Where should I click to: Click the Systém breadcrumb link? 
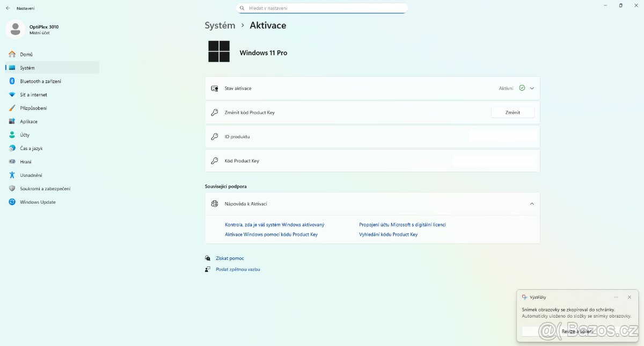(219, 25)
